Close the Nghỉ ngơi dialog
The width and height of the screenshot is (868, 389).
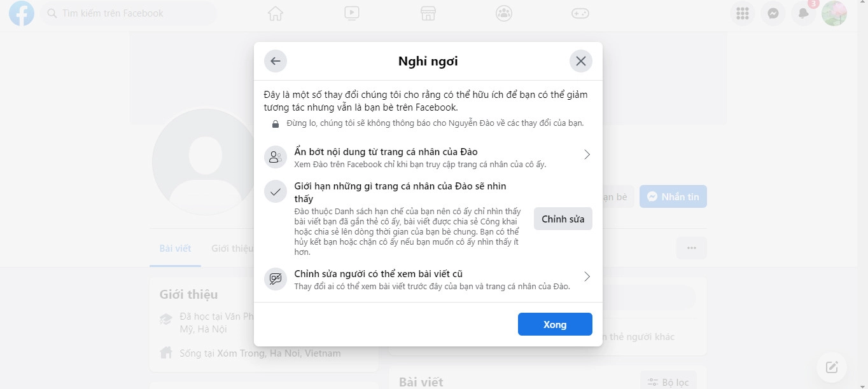pyautogui.click(x=581, y=61)
